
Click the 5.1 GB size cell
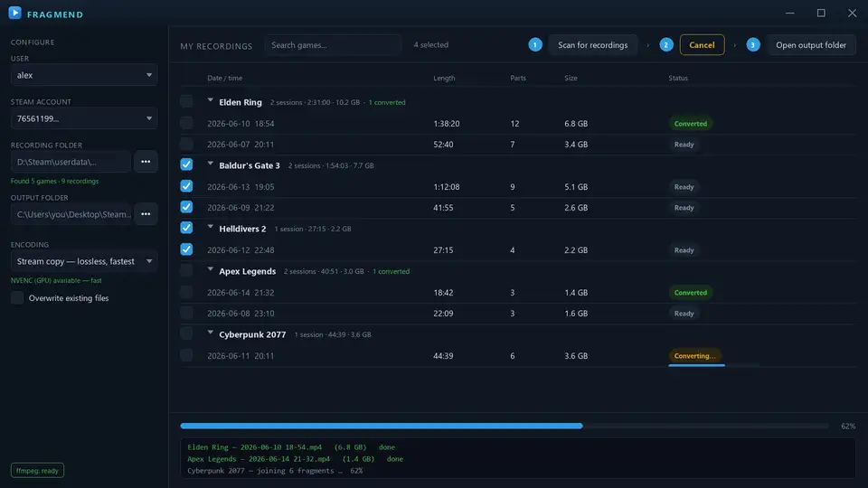tap(576, 186)
